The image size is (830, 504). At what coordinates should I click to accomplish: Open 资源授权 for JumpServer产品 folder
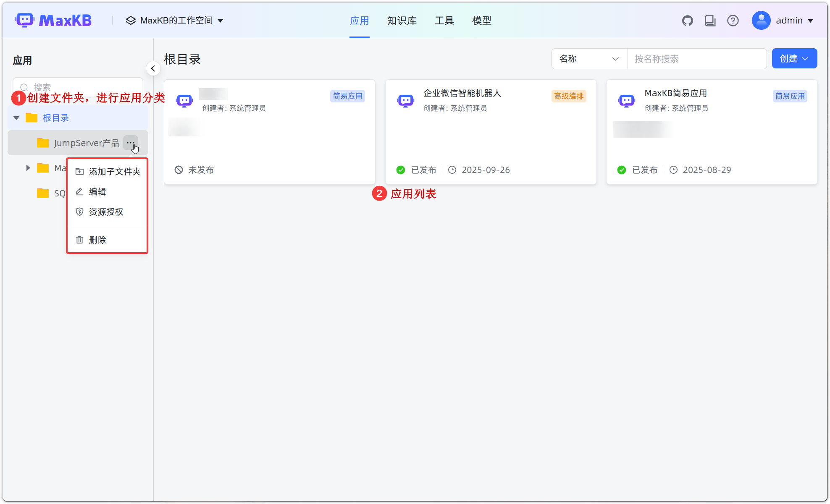point(105,212)
